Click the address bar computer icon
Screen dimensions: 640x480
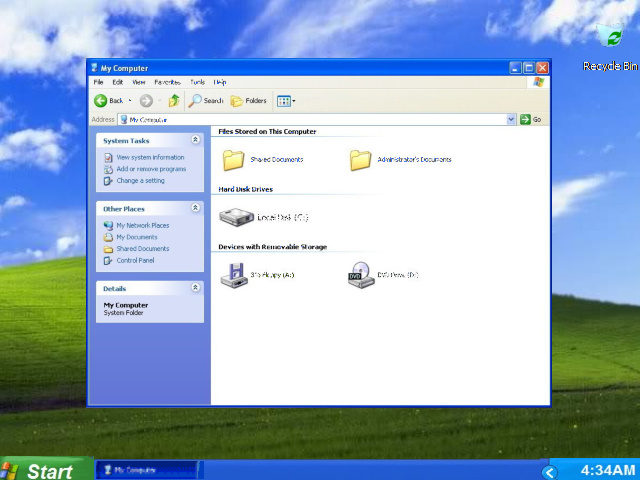click(x=124, y=119)
